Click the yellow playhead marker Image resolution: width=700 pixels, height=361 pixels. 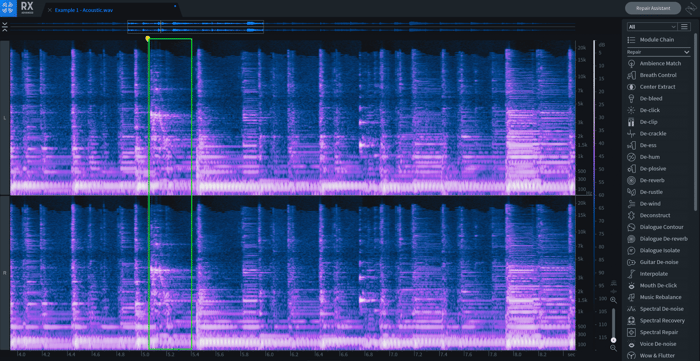pyautogui.click(x=148, y=39)
